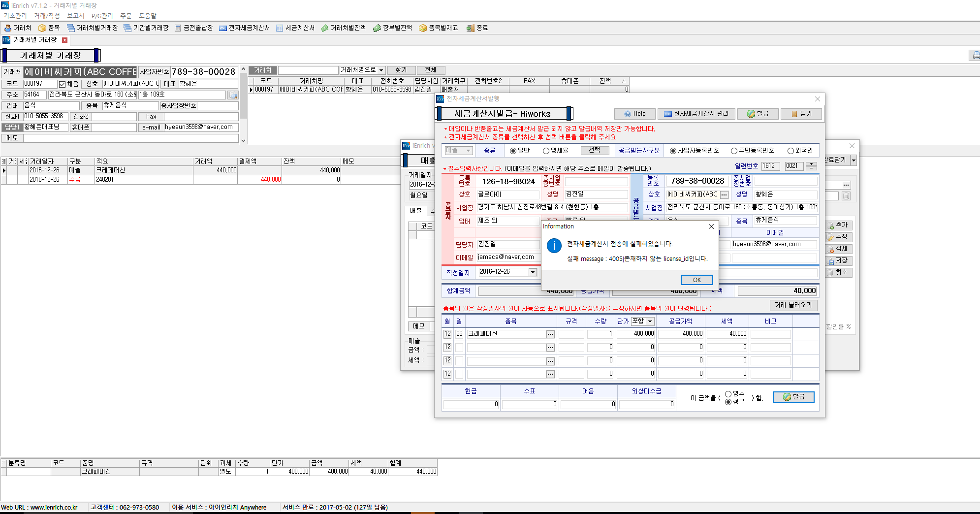Open the 보고서 menu
Image resolution: width=980 pixels, height=514 pixels.
[75, 16]
